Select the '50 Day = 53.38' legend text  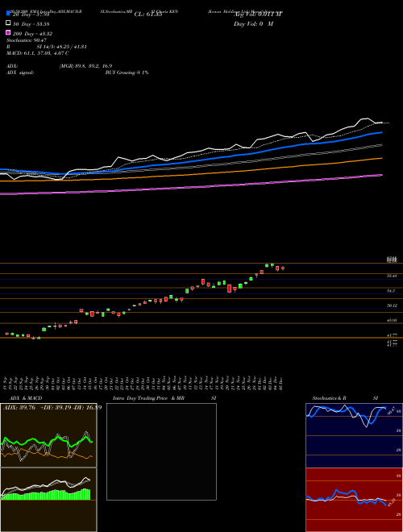(31, 24)
